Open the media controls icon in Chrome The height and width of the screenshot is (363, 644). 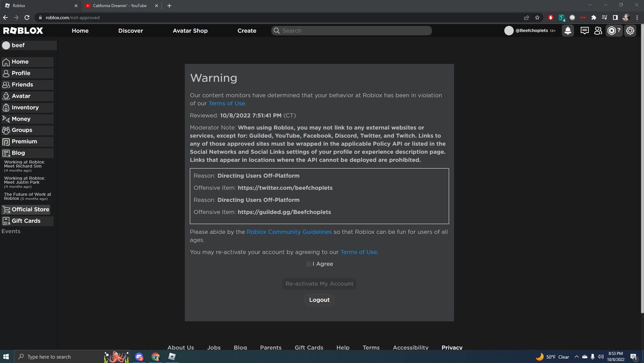point(604,17)
